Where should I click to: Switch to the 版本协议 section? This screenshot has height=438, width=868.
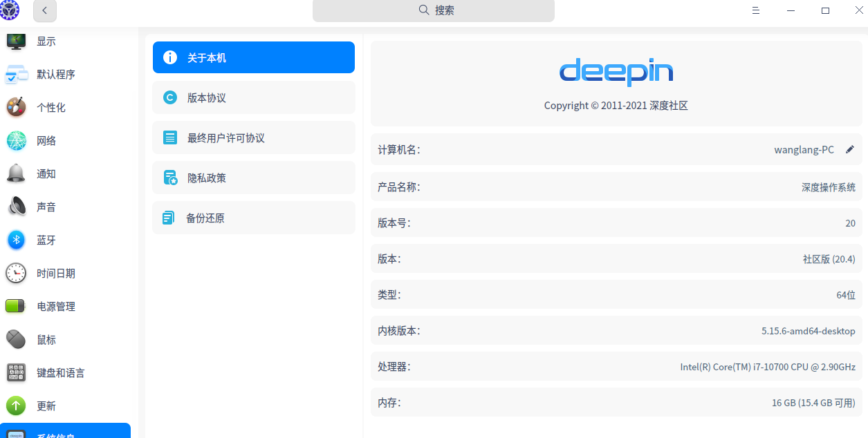[x=253, y=97]
